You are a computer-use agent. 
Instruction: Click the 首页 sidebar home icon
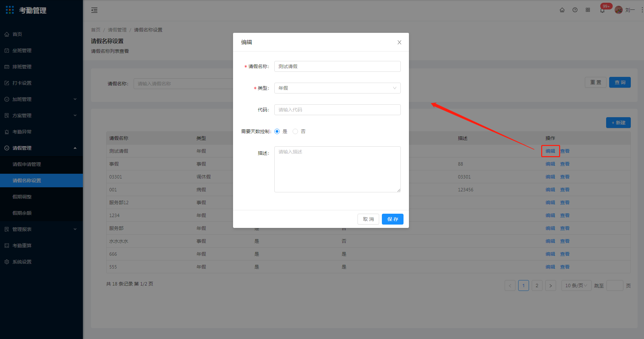7,34
